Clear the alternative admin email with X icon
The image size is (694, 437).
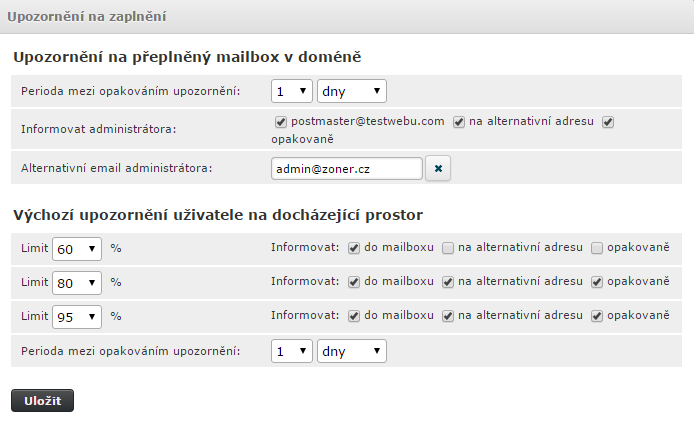click(x=438, y=169)
